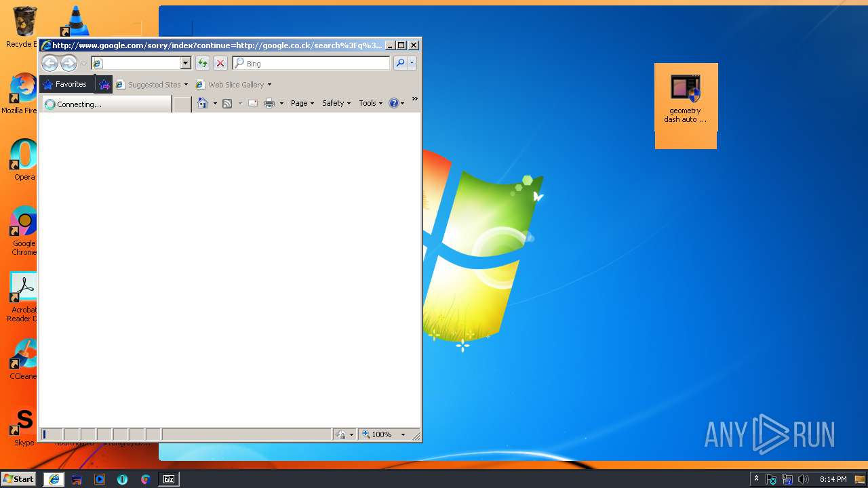Expand the address bar history dropdown

186,63
